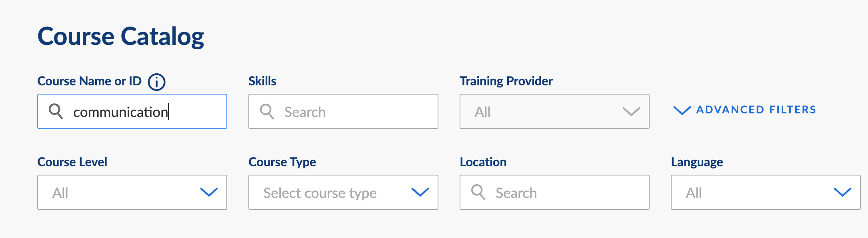Image resolution: width=868 pixels, height=238 pixels.
Task: Open Training Provider 'All' dropdown
Action: pyautogui.click(x=554, y=111)
